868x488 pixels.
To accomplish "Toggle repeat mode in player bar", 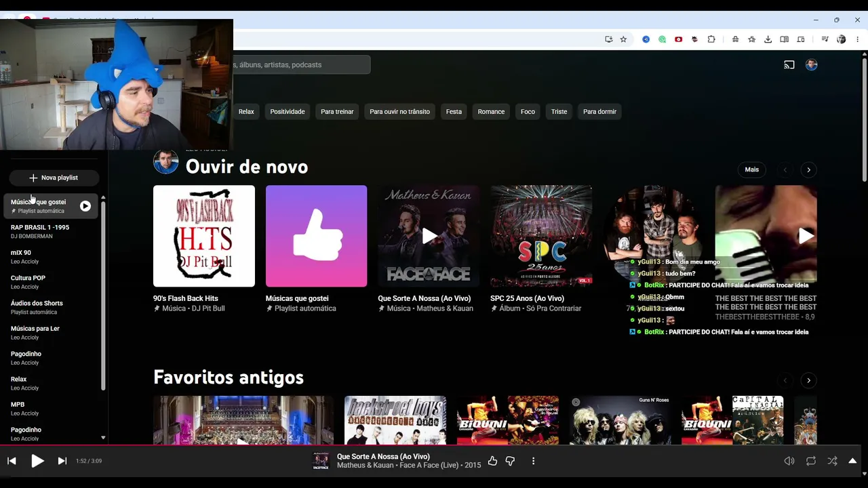I will click(x=811, y=461).
